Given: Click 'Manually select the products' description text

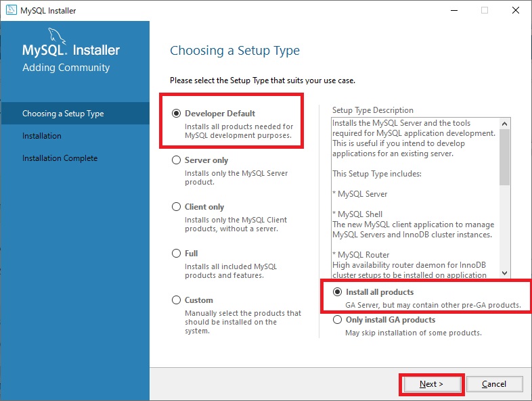Looking at the screenshot, I should tap(243, 322).
